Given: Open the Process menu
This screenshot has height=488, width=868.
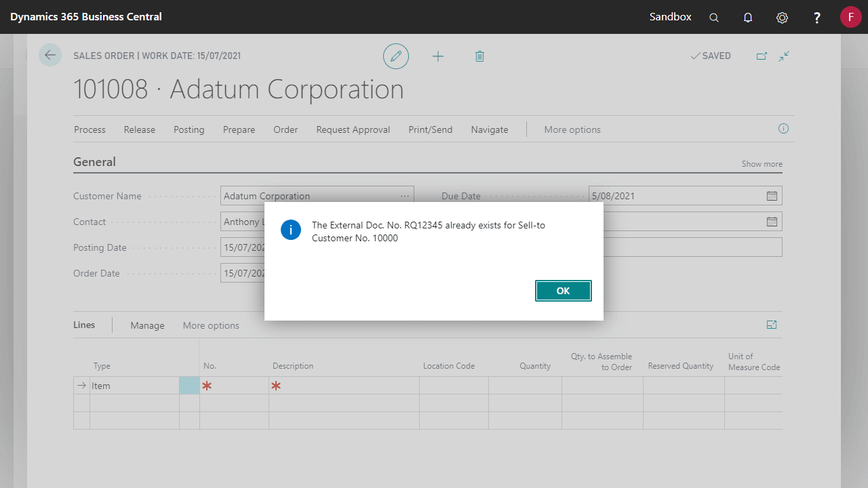Looking at the screenshot, I should (90, 129).
